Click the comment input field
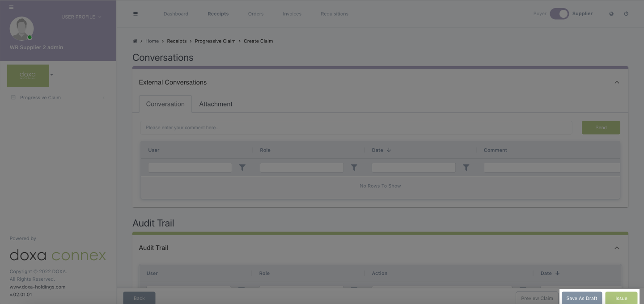 [x=356, y=128]
